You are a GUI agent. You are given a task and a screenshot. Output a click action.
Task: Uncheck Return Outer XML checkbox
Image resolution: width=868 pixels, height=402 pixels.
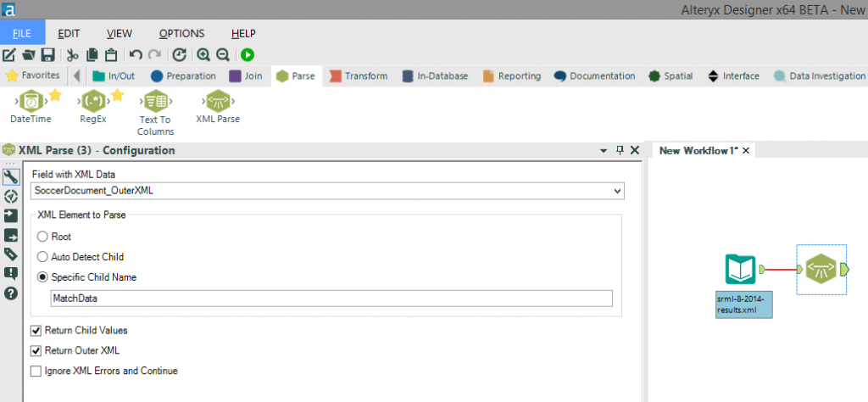click(x=36, y=350)
